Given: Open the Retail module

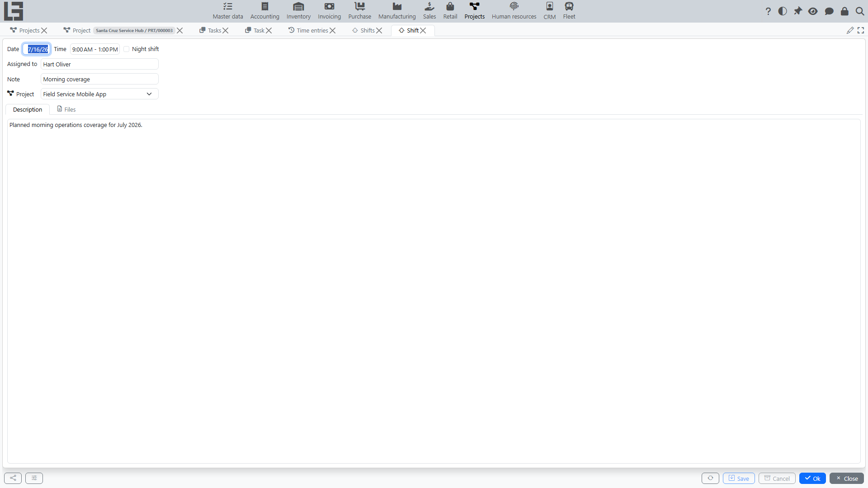Looking at the screenshot, I should (450, 11).
